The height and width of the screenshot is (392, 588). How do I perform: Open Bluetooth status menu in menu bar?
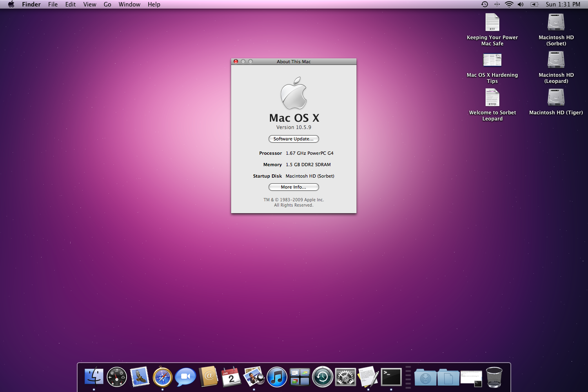[x=497, y=4]
